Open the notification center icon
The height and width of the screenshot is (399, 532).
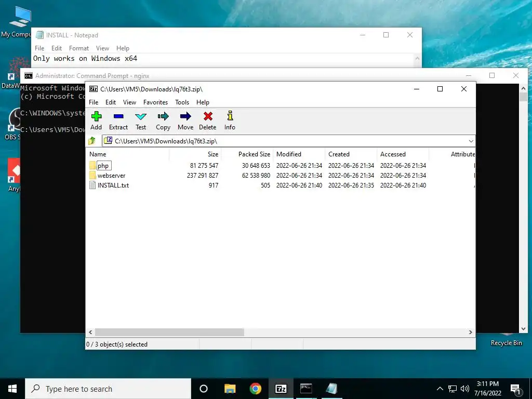[515, 389]
